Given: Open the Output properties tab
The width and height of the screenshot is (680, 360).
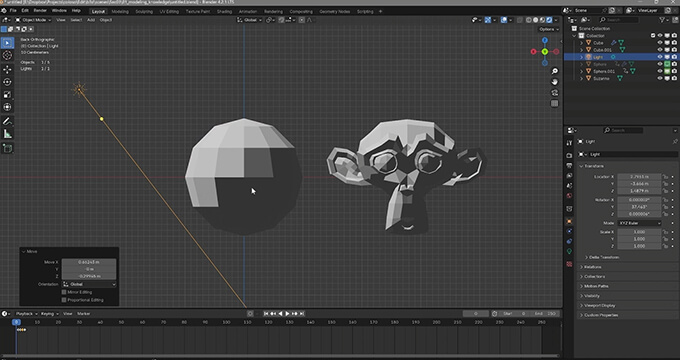Looking at the screenshot, I should [x=569, y=165].
